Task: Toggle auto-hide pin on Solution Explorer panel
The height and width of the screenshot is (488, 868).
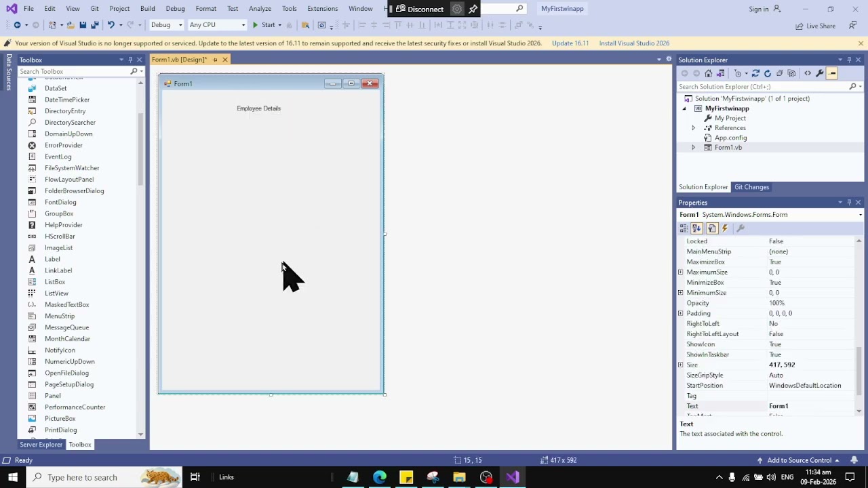Action: pyautogui.click(x=849, y=60)
